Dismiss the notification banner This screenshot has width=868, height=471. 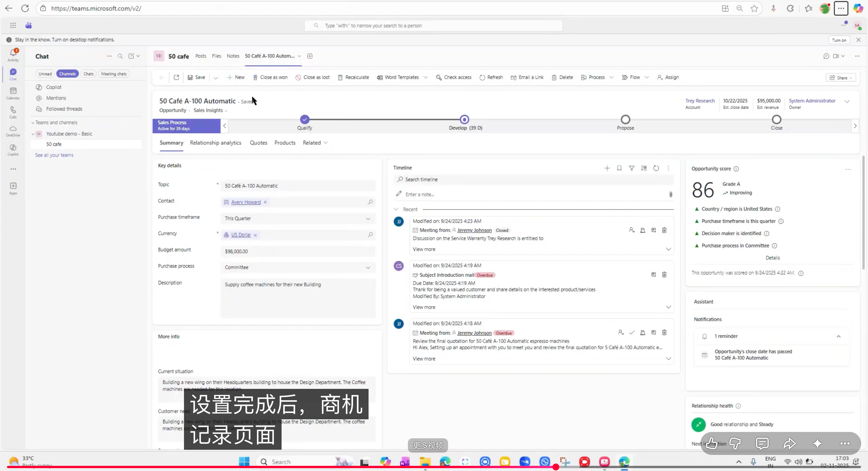click(x=859, y=40)
